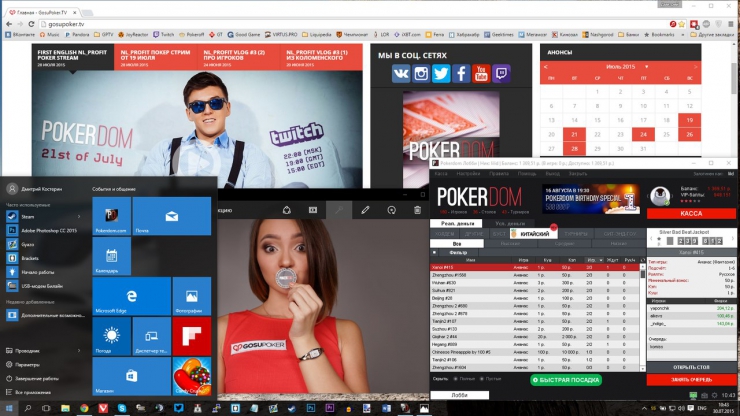Open Pokerdom.com tile in Start menu
The height and width of the screenshot is (416, 740).
click(x=111, y=216)
